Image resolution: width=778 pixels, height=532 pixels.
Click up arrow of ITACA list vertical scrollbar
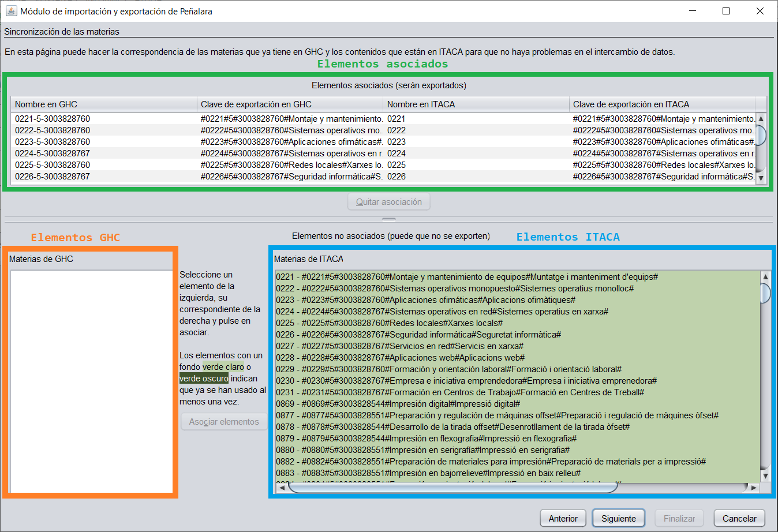click(x=766, y=277)
